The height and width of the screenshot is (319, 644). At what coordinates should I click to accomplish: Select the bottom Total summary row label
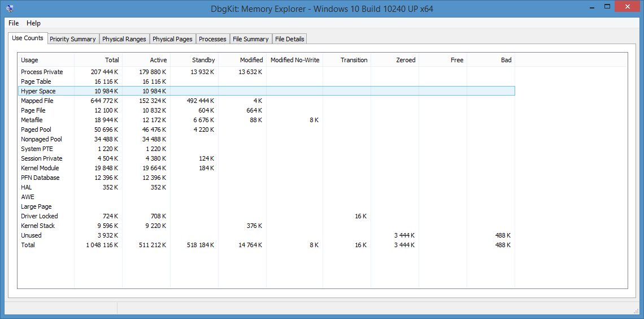coord(28,245)
